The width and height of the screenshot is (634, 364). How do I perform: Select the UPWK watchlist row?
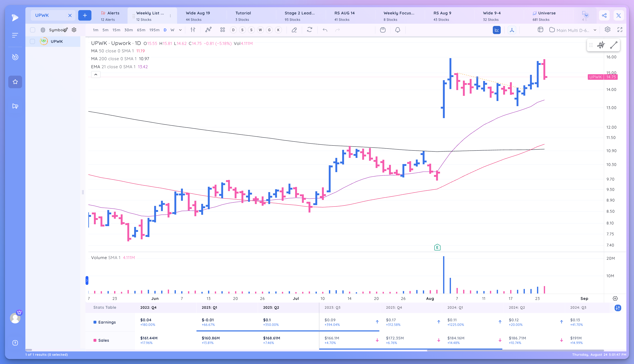(53, 41)
